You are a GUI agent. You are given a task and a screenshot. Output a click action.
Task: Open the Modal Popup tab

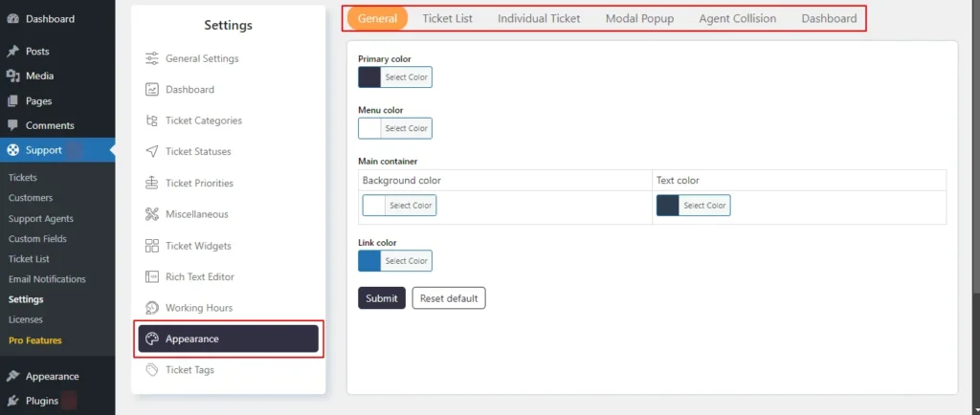click(639, 18)
